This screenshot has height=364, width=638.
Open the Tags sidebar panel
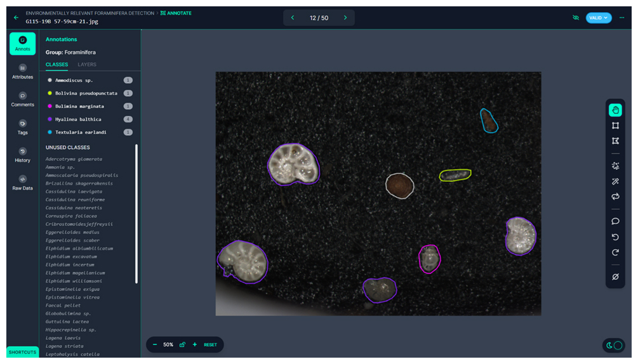coord(22,127)
